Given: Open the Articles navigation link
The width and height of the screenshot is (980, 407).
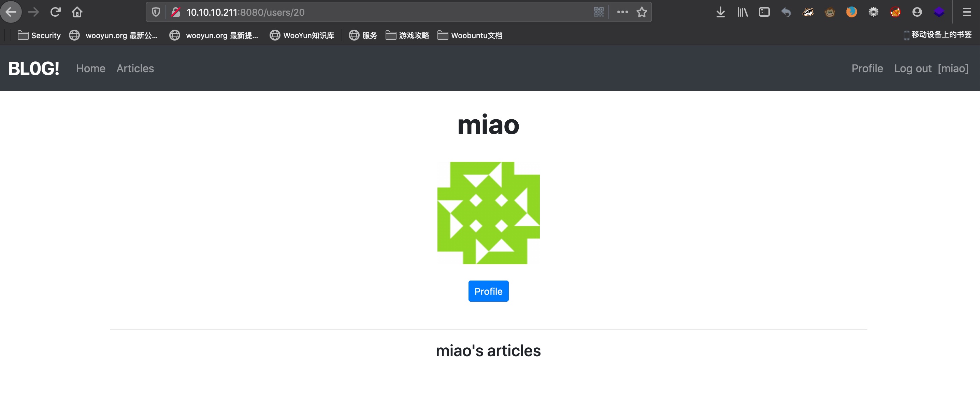Looking at the screenshot, I should pyautogui.click(x=135, y=69).
